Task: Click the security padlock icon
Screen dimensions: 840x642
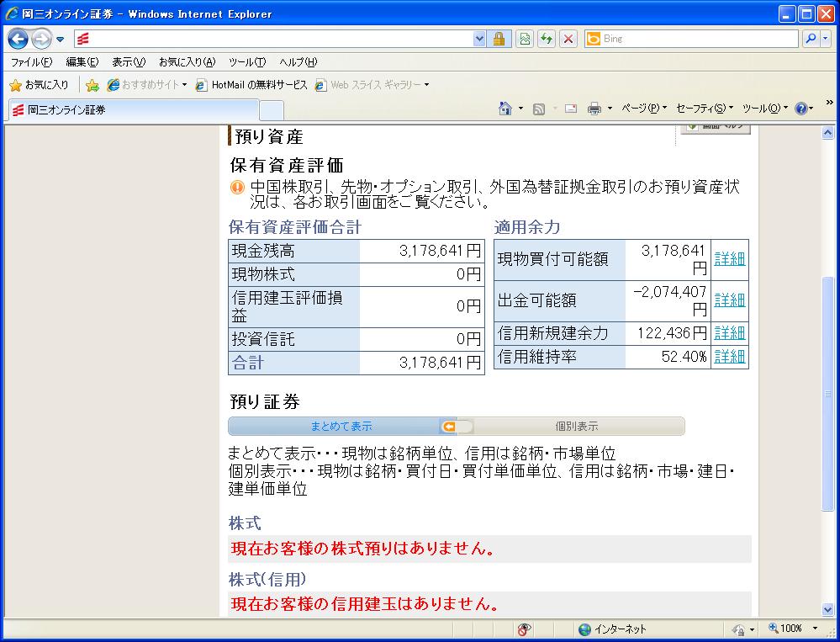Action: tap(499, 39)
